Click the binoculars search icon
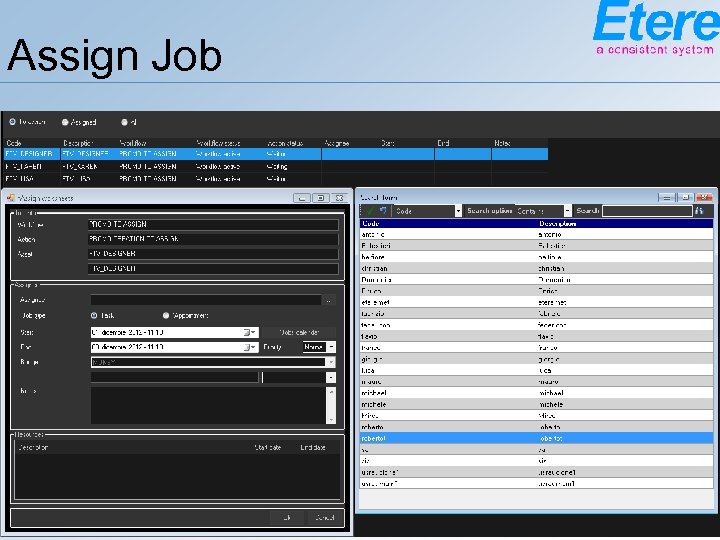 [x=700, y=211]
